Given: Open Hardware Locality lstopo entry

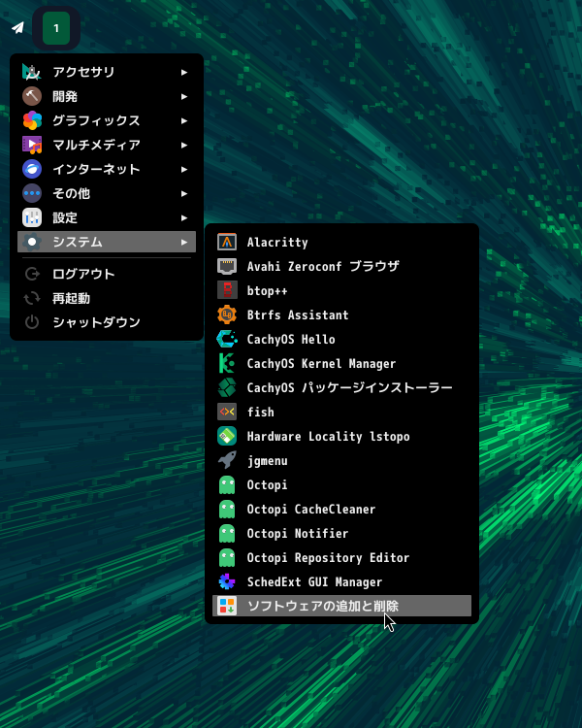Looking at the screenshot, I should click(341, 436).
